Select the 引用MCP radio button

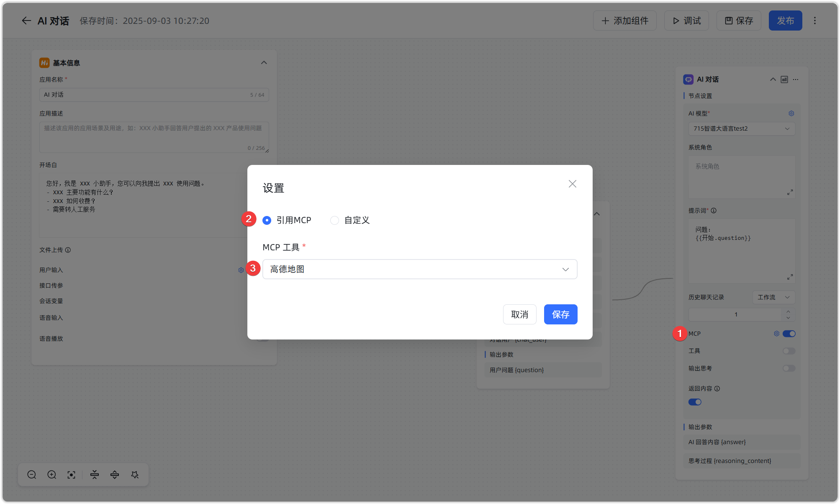coord(267,220)
